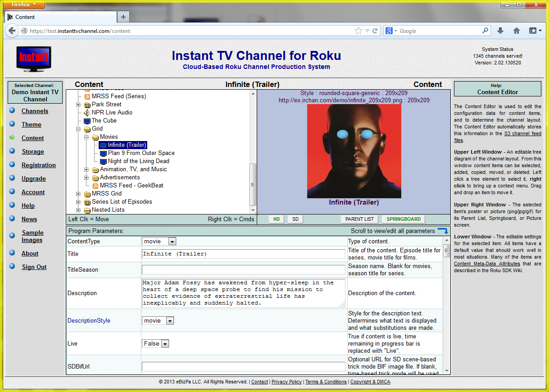549x392 pixels.
Task: Go to the Firefox home page icon
Action: click(x=517, y=31)
